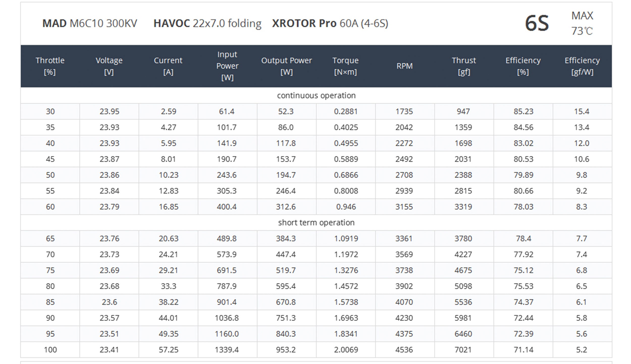Image resolution: width=631 pixels, height=364 pixels.
Task: Click the Throttle [%] column header
Action: coord(50,66)
